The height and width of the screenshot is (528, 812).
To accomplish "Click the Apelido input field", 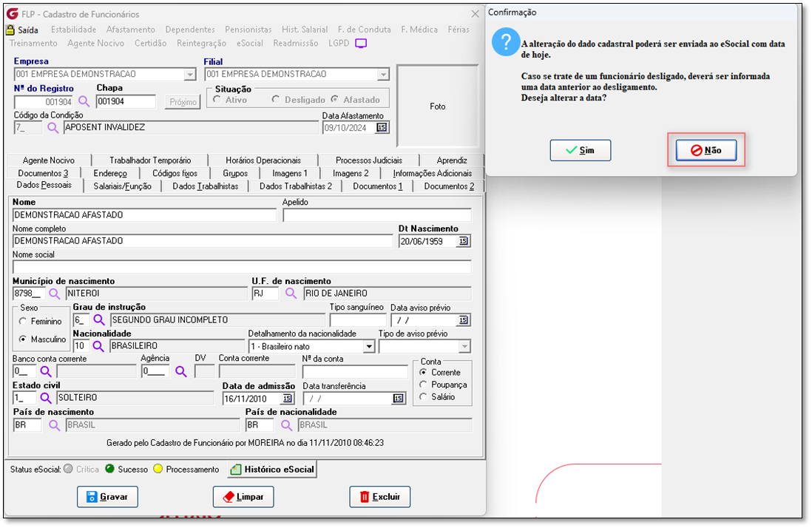I will click(377, 214).
